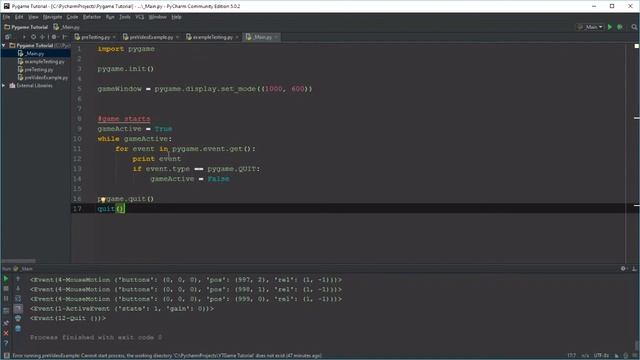Run _Main with the green toolbar play icon
This screenshot has height=360, width=640.
[610, 27]
